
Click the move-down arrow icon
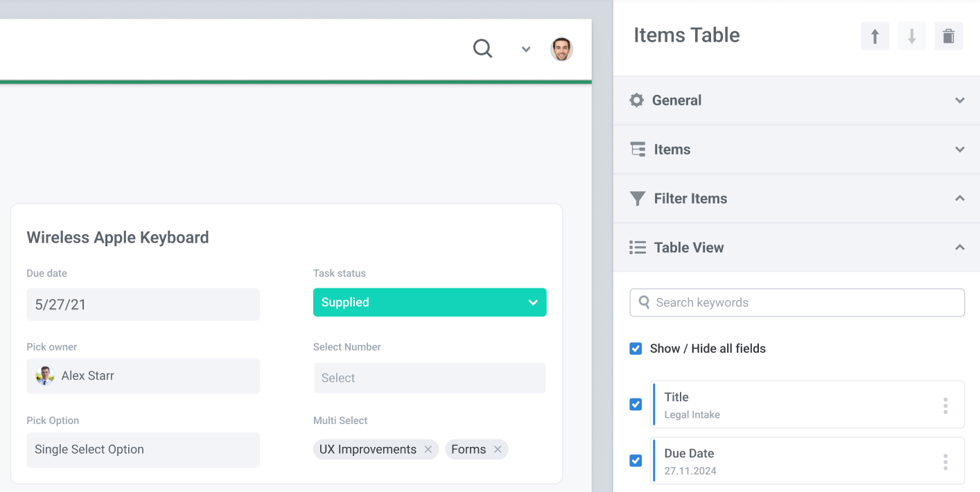pos(911,35)
